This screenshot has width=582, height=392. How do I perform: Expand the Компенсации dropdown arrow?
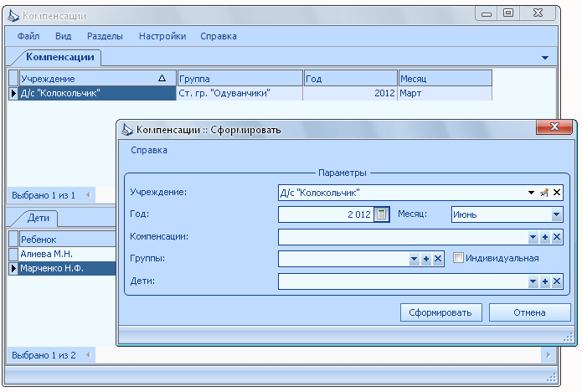coord(533,237)
